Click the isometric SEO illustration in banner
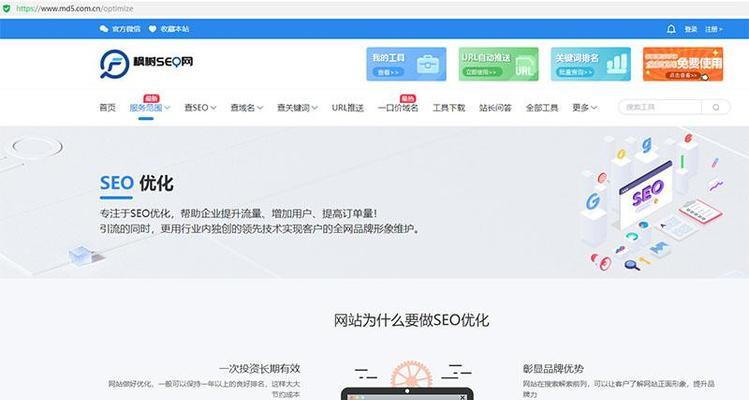The height and width of the screenshot is (400, 749). tap(653, 203)
